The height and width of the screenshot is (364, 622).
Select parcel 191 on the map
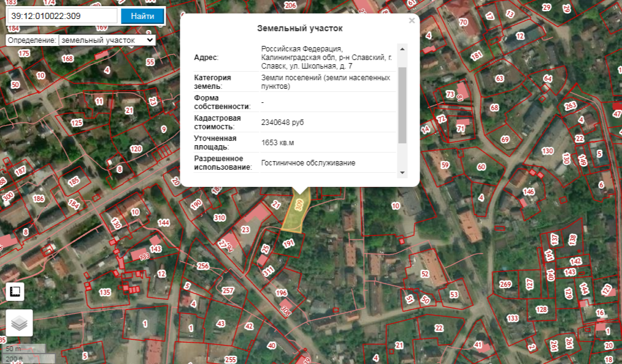coord(288,244)
